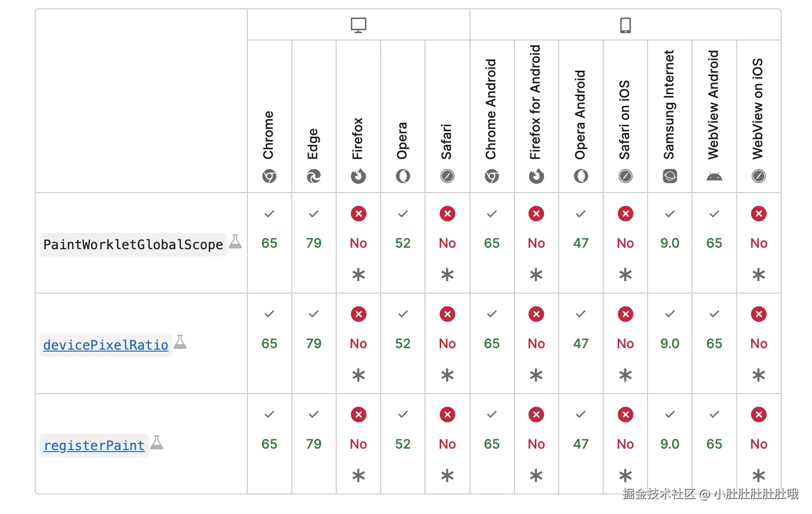Click the desktop Firefox logo
The height and width of the screenshot is (514, 812).
click(358, 176)
